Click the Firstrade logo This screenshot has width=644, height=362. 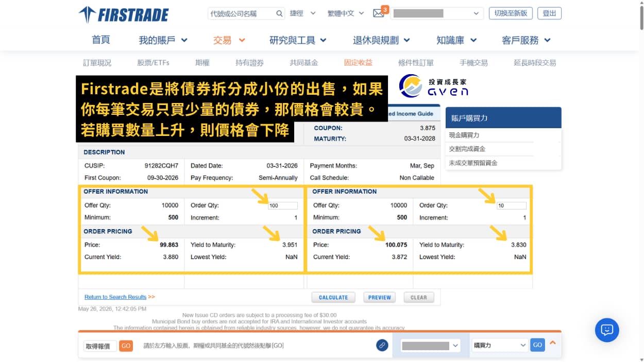(124, 14)
